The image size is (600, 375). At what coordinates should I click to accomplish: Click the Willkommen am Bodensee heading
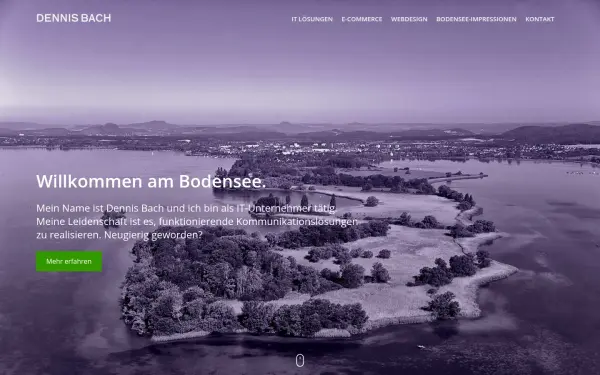151,181
